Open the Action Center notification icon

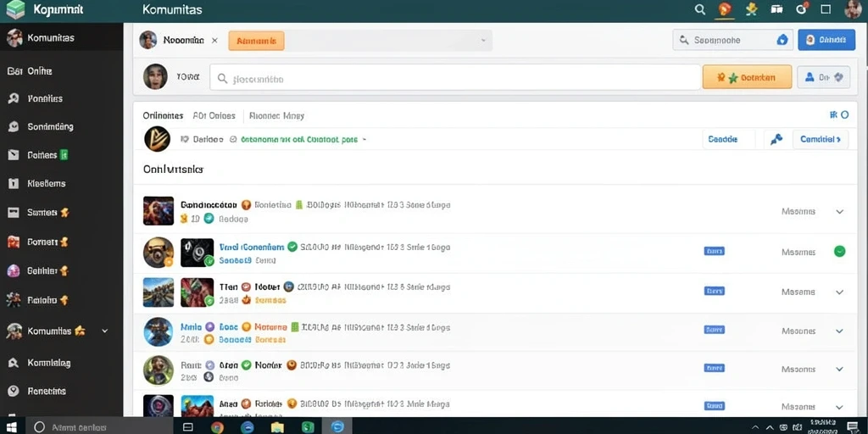[x=853, y=427]
